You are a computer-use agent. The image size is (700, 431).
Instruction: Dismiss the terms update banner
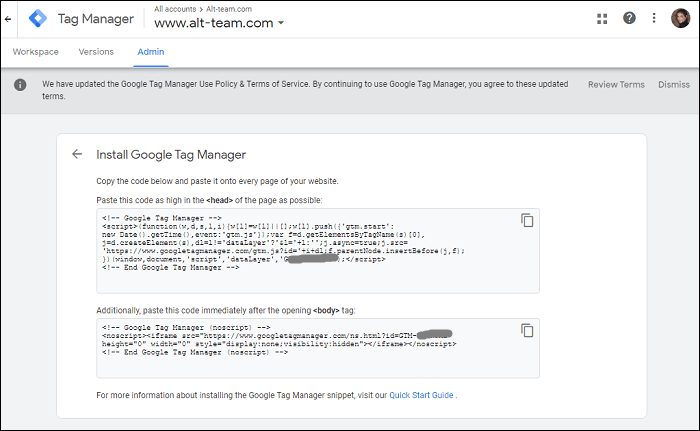pyautogui.click(x=674, y=84)
